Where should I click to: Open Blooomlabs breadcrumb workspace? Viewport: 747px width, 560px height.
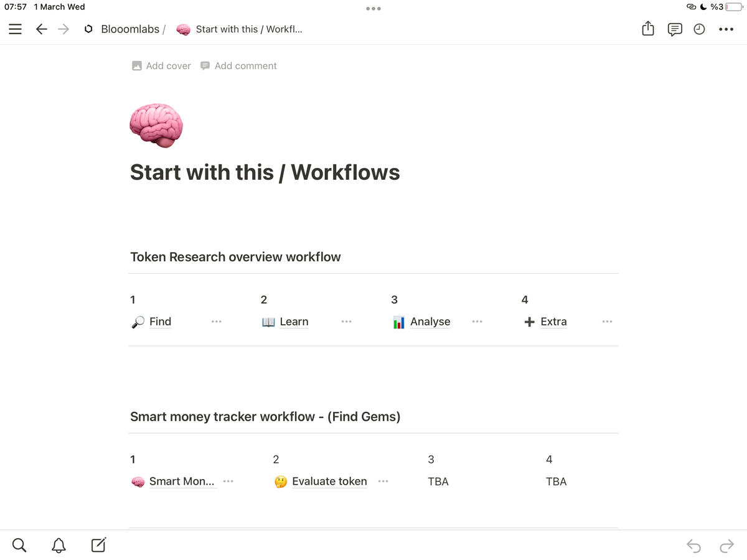129,29
